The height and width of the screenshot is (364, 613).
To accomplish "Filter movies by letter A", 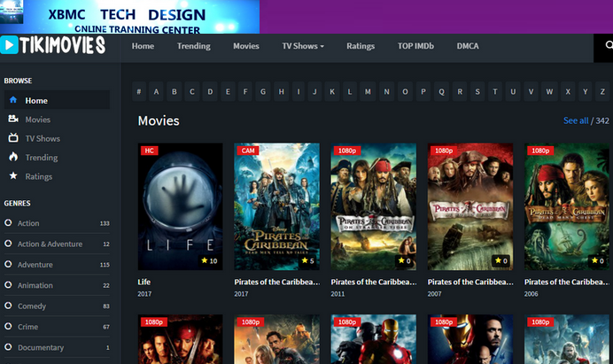I will coord(156,92).
